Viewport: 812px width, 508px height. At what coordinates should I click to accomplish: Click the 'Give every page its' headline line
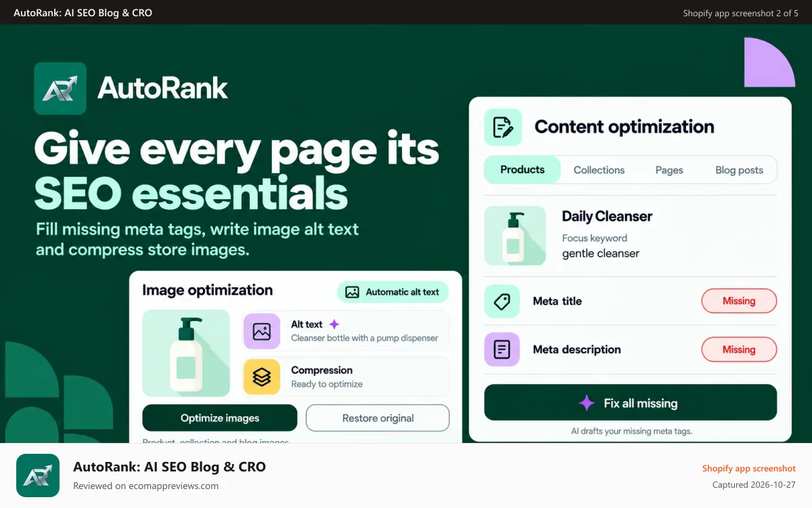pyautogui.click(x=236, y=150)
